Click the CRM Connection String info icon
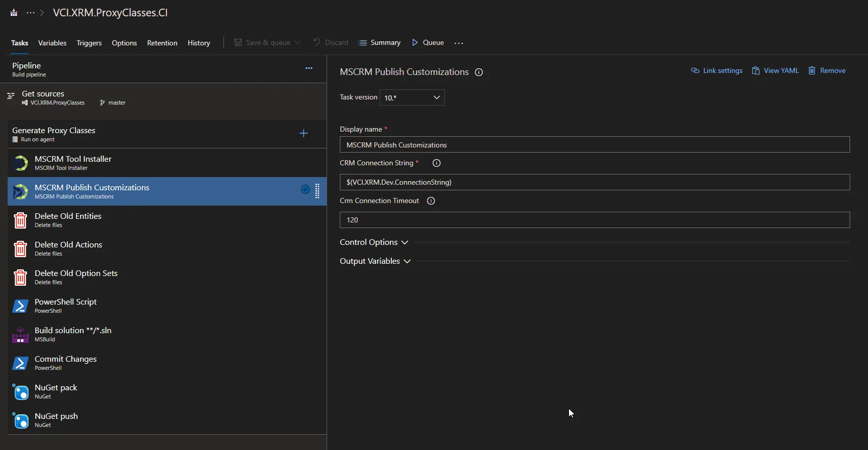The height and width of the screenshot is (450, 868). click(x=436, y=163)
